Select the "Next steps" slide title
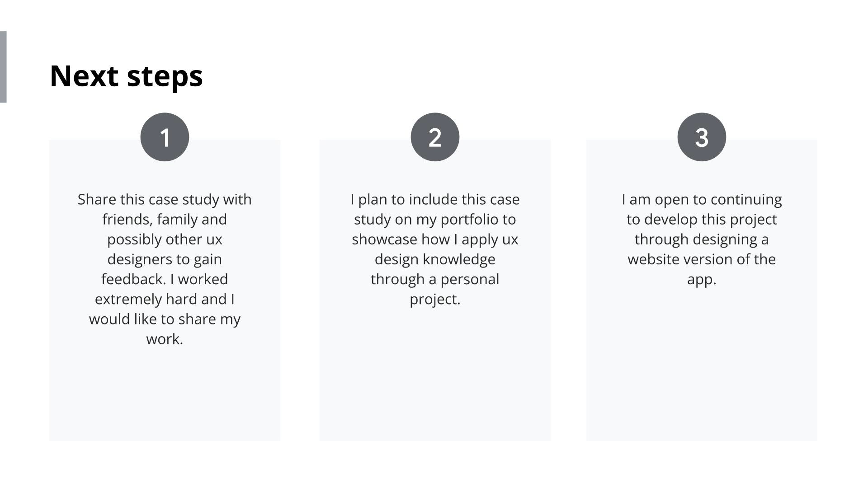This screenshot has height=488, width=868. click(x=126, y=76)
